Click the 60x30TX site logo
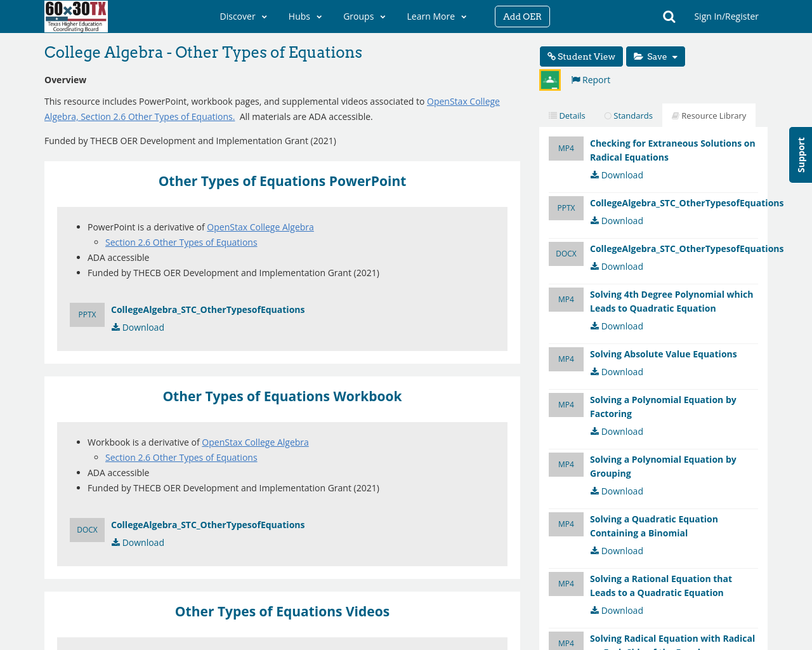Viewport: 812px width, 650px height. [75, 15]
